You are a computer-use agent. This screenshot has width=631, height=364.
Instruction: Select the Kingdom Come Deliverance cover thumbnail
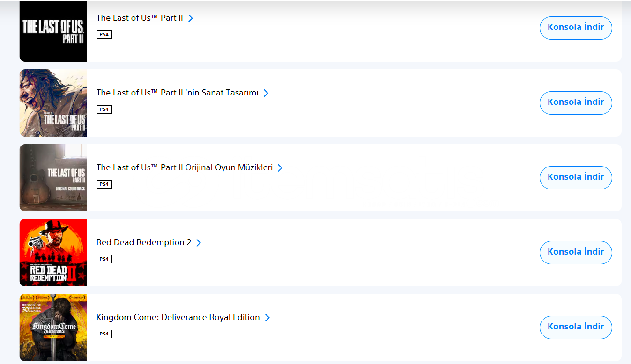click(53, 328)
